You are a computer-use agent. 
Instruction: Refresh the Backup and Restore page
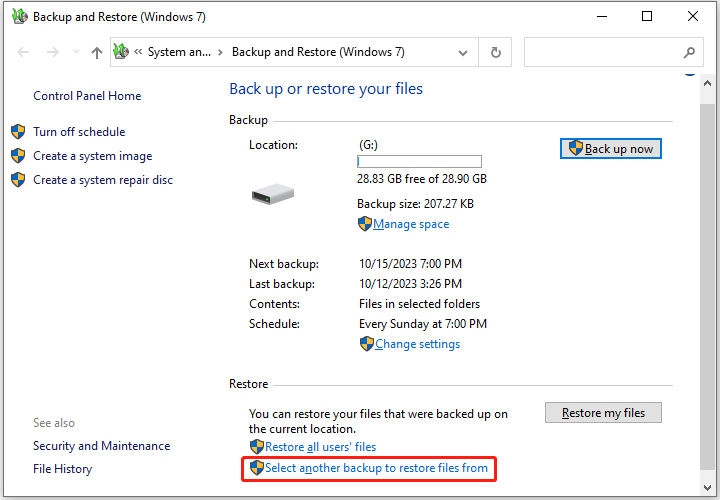(495, 52)
